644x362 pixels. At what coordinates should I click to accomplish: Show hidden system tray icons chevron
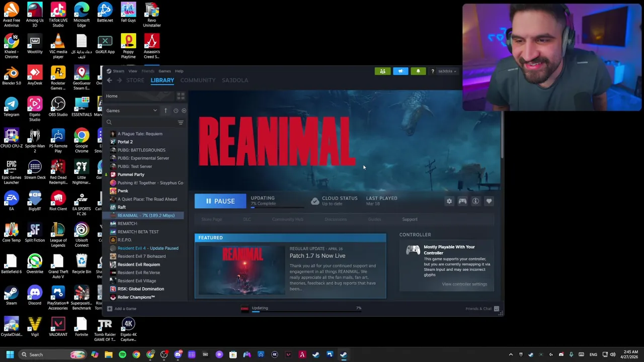(x=511, y=354)
